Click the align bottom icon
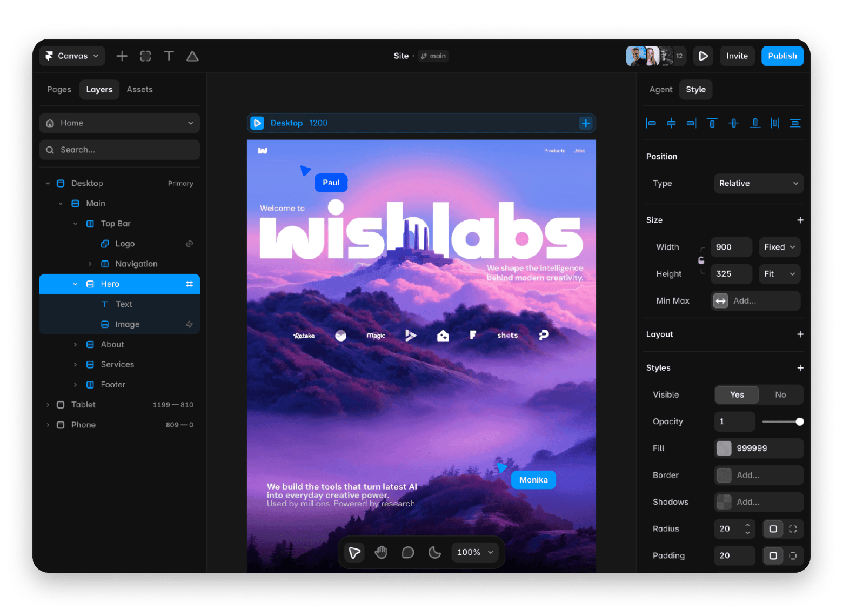This screenshot has width=843, height=616. click(755, 123)
